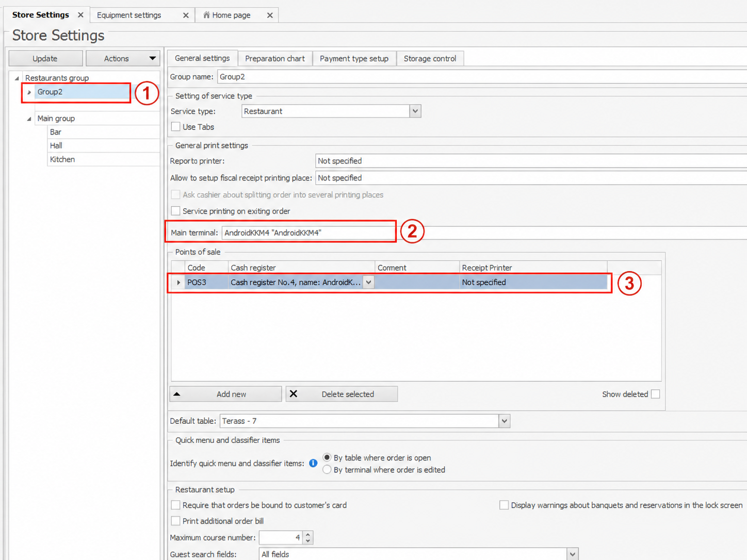Screen dimensions: 747x560
Task: Close the Home page tab
Action: click(x=270, y=15)
